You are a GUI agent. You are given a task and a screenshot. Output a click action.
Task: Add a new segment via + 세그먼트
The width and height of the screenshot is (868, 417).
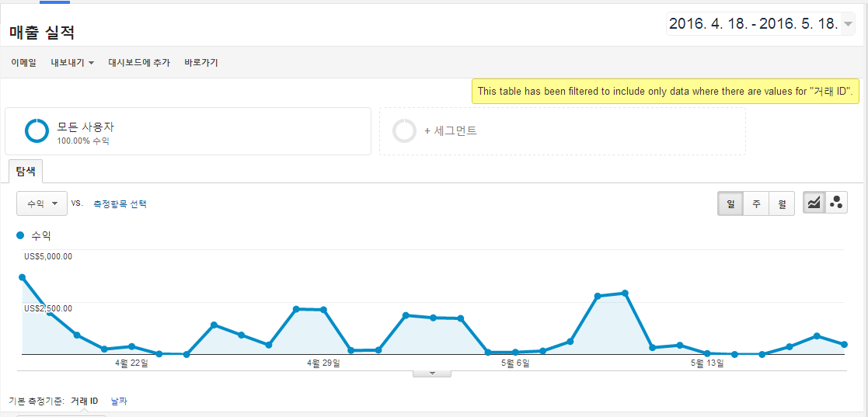coord(450,131)
